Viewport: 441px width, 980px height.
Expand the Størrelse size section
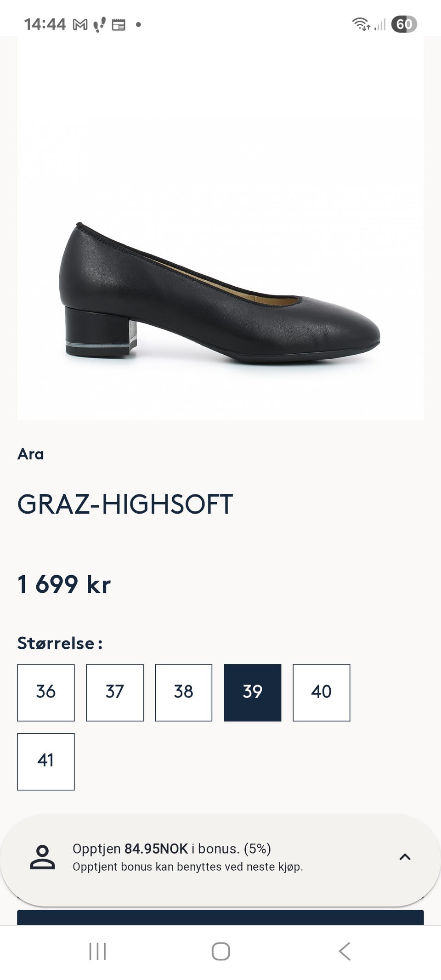(x=61, y=643)
